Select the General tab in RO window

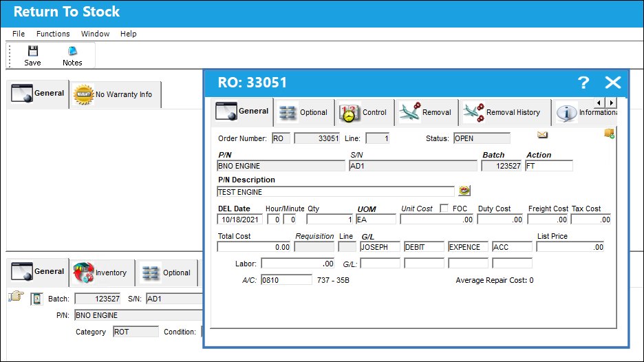coord(242,111)
